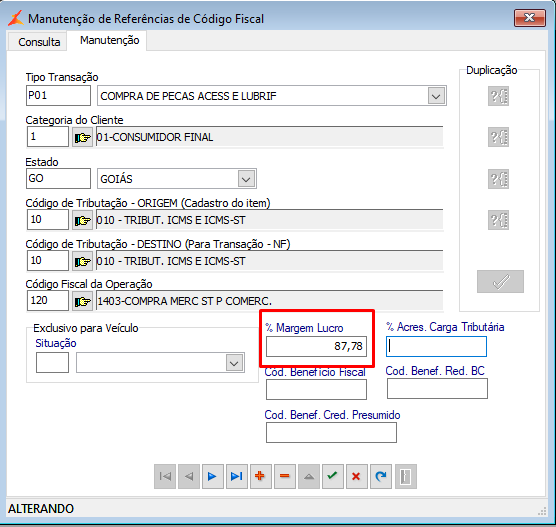Open lookup for Código de Tributação ORIGEM

82,220
